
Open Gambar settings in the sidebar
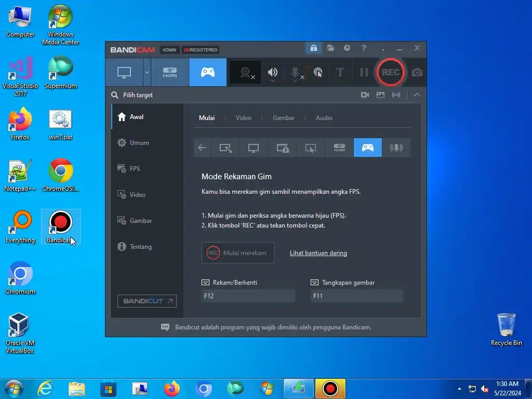pos(147,220)
